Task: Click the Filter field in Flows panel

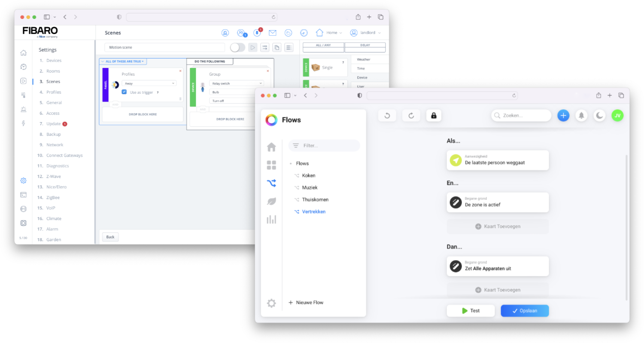Action: point(324,146)
